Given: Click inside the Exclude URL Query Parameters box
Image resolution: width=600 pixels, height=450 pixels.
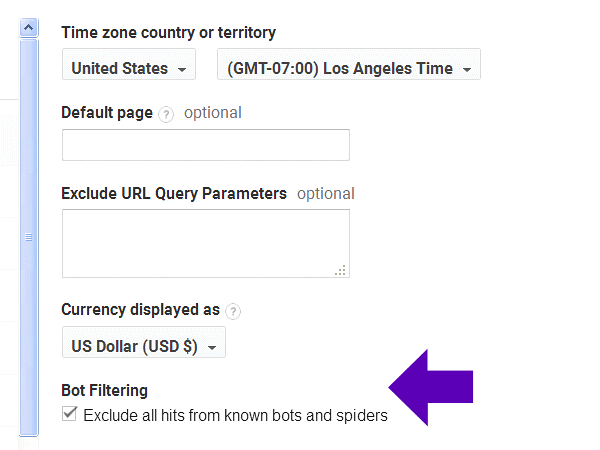Looking at the screenshot, I should point(205,243).
